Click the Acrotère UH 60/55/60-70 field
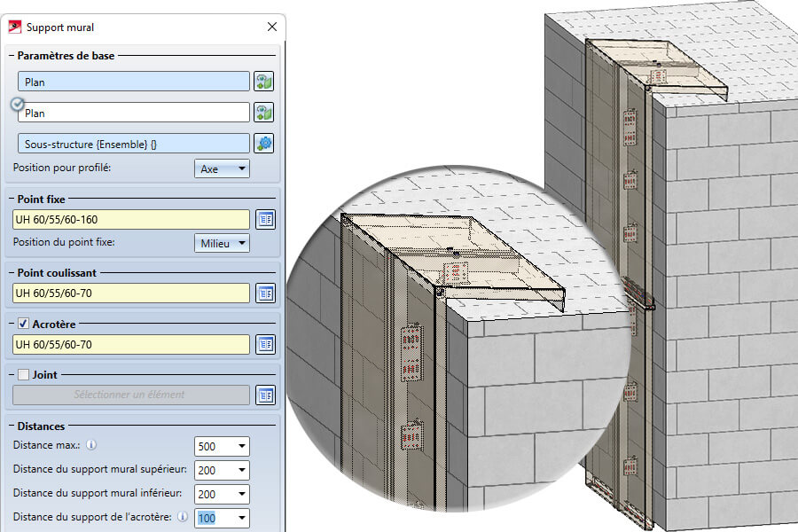Screen dimensions: 798x532 point(131,344)
